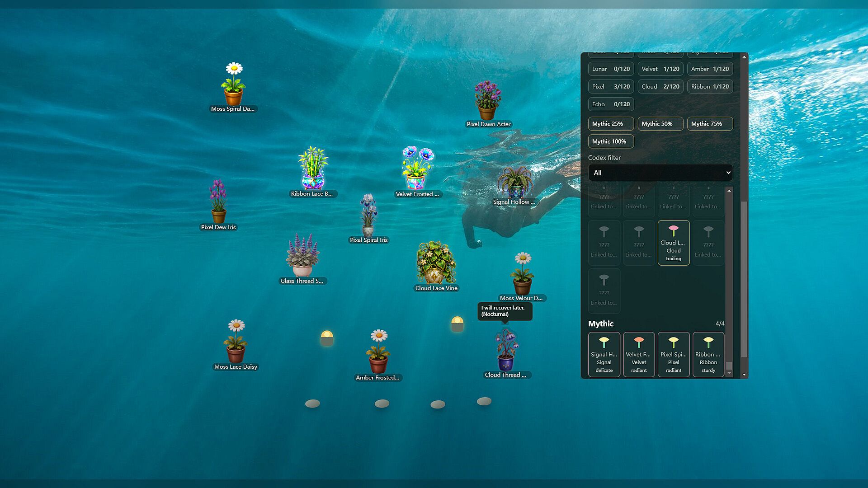Select the Glass Thread lavender plant
This screenshot has width=868, height=488.
click(302, 255)
